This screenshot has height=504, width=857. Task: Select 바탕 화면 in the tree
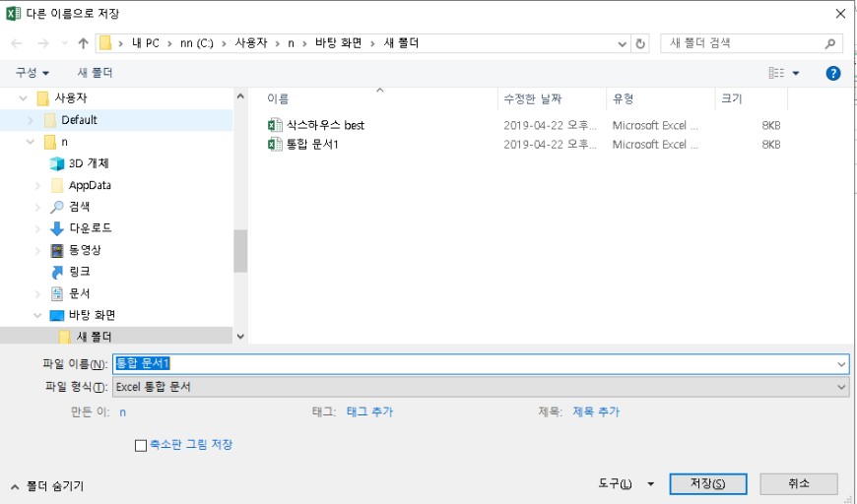pyautogui.click(x=92, y=315)
